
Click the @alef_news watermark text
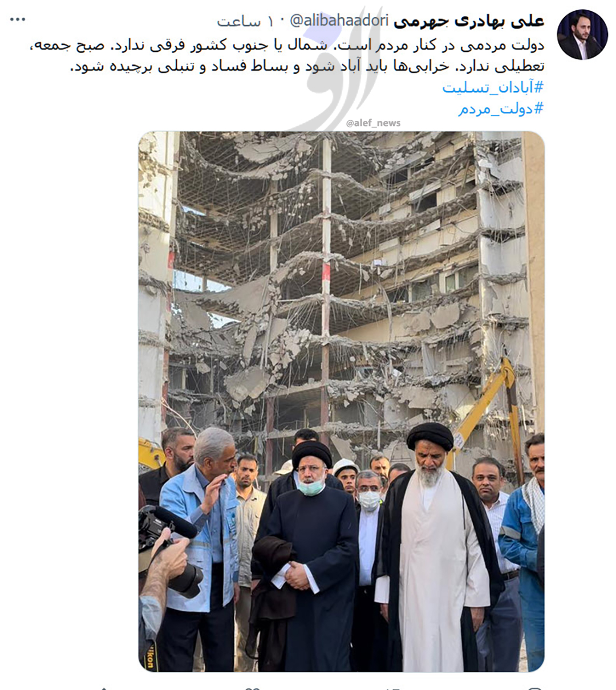(373, 123)
